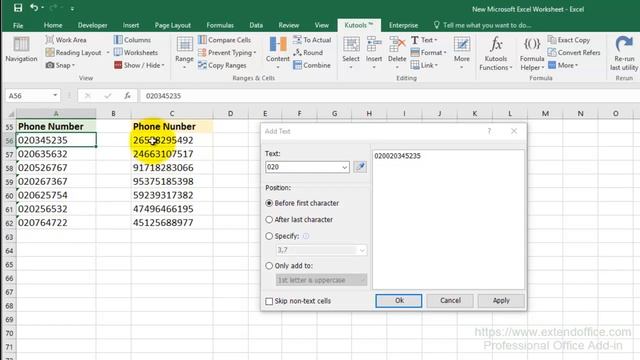Viewport: 640px width, 360px height.
Task: Open the Range tools
Action: coord(184,52)
